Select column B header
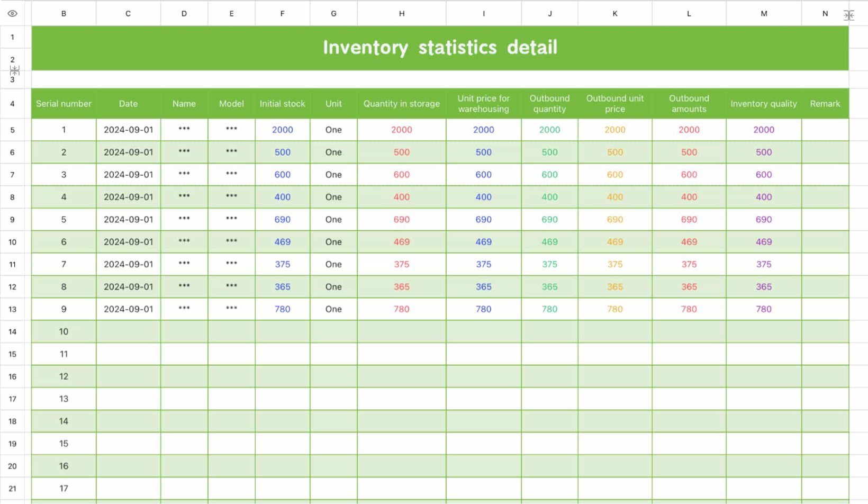Screen dimensions: 868x504 [64, 14]
